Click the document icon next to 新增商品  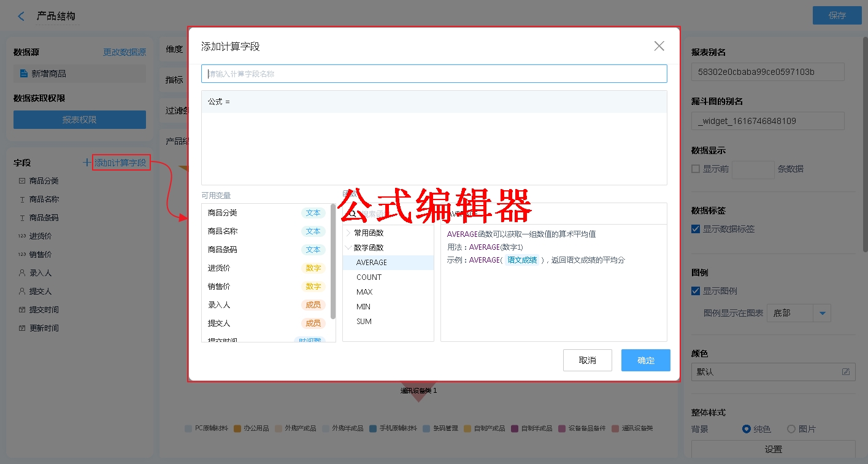click(24, 74)
